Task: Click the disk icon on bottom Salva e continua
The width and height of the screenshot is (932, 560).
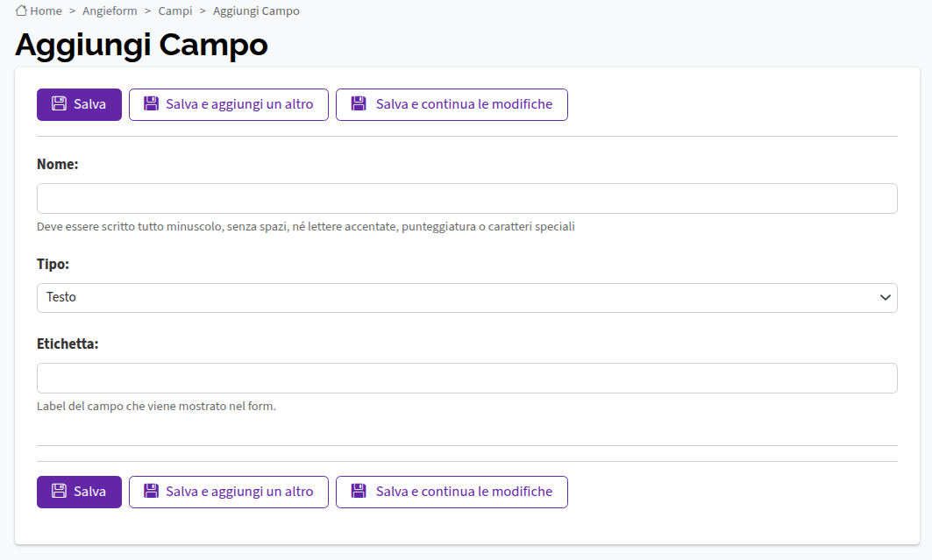Action: coord(359,491)
